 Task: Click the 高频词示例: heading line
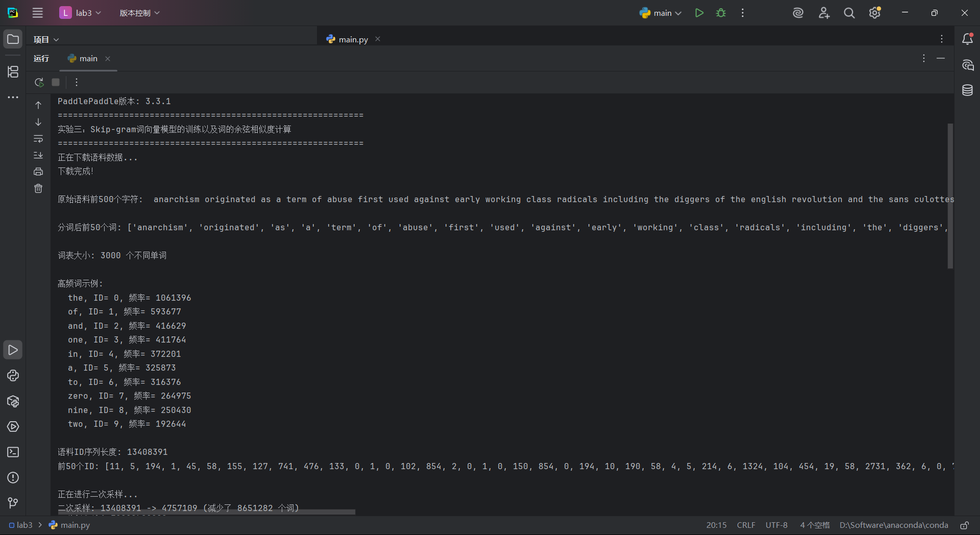tap(80, 283)
